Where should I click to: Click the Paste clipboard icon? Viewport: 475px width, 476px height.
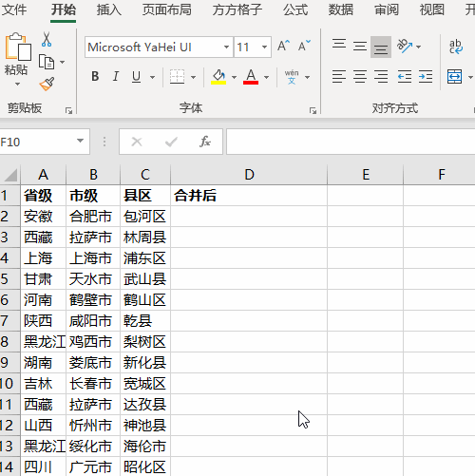[18, 47]
